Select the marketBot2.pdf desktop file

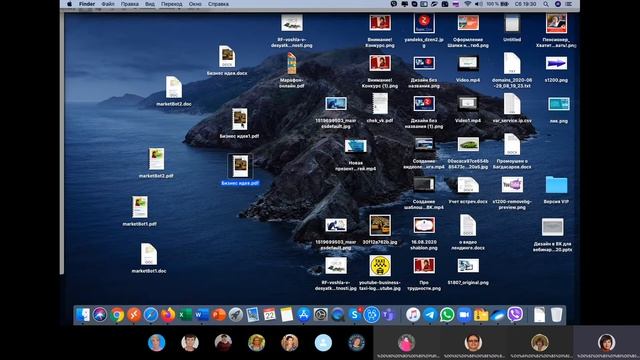point(156,163)
